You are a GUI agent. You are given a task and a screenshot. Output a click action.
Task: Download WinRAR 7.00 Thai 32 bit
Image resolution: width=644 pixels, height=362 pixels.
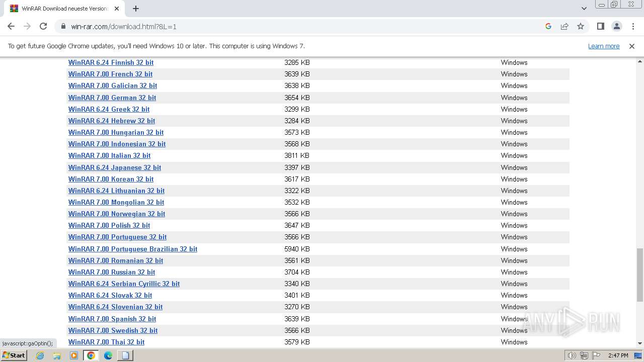click(106, 342)
